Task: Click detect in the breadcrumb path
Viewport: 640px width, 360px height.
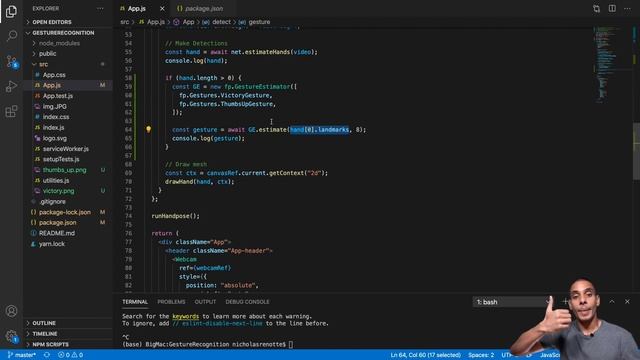Action: click(x=221, y=22)
